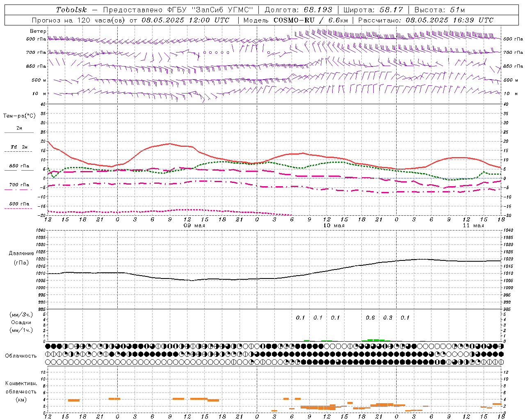Select the Долгота: 68.193 longitude value
The width and height of the screenshot is (525, 420).
pos(299,10)
